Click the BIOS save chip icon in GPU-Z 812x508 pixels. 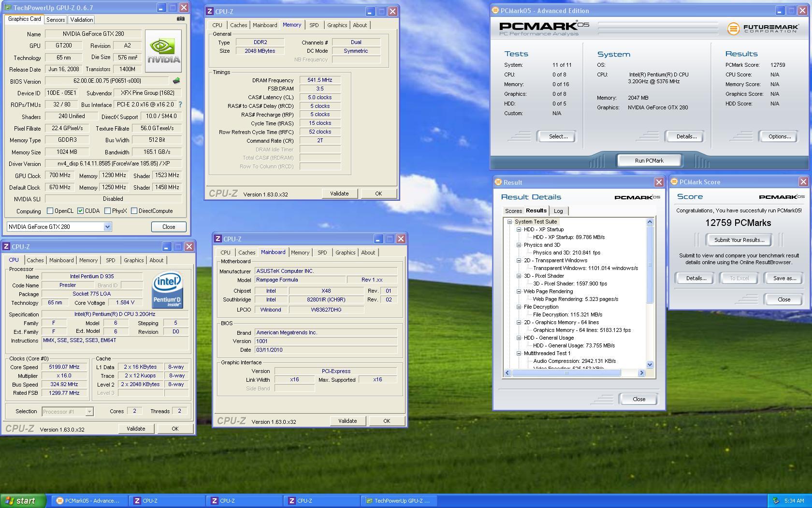click(176, 81)
